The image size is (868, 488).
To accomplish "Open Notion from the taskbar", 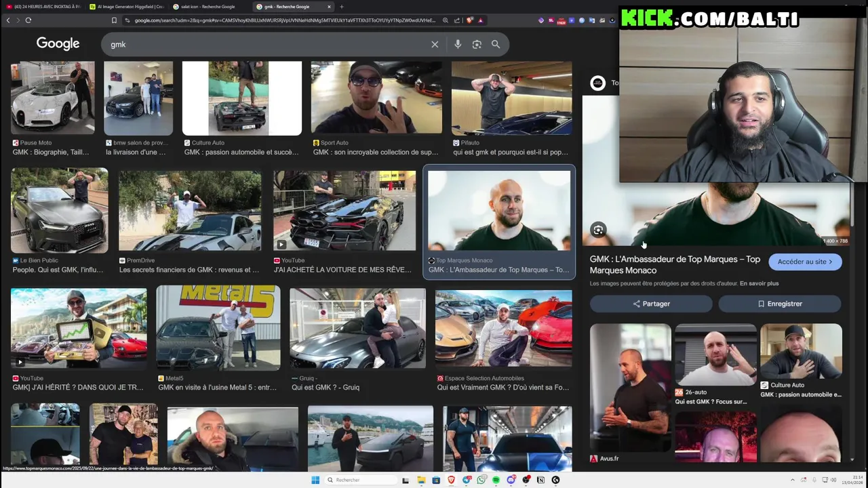I will tap(540, 480).
